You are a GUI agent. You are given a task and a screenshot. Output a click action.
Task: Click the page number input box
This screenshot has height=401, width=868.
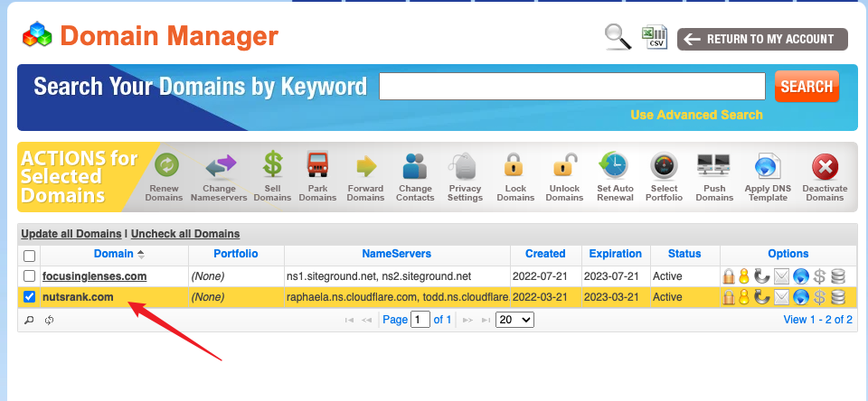(x=420, y=319)
